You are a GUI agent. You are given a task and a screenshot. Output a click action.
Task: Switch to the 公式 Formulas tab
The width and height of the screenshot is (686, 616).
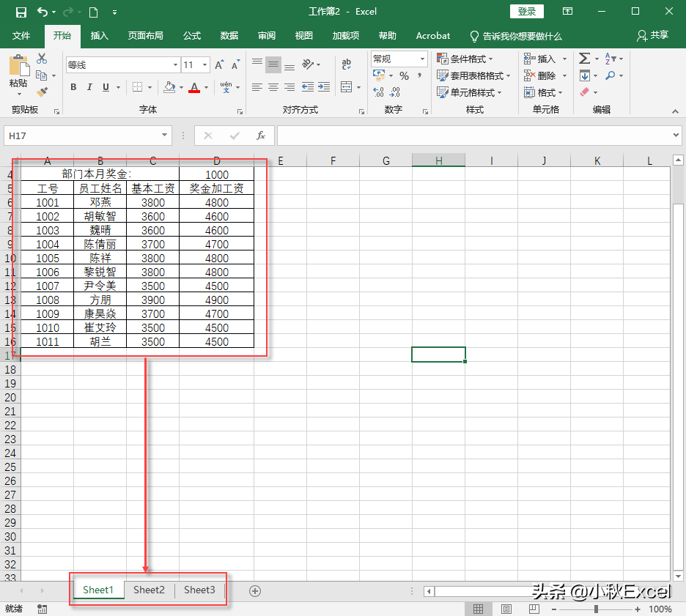pyautogui.click(x=191, y=36)
